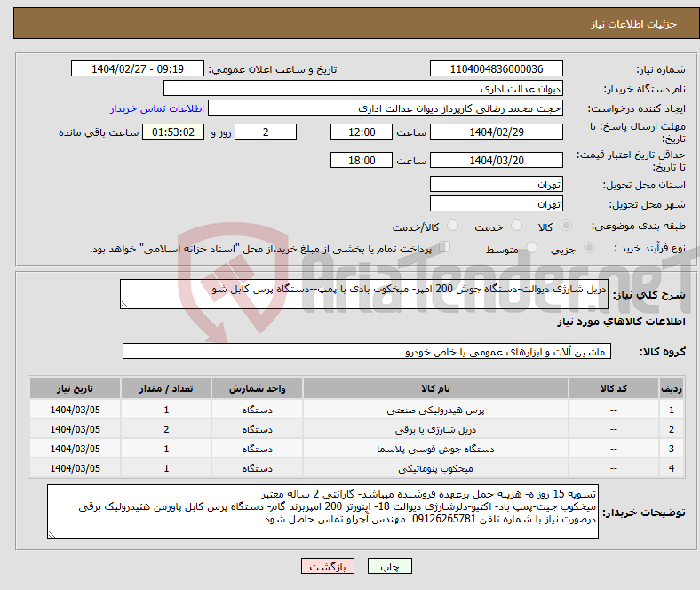The height and width of the screenshot is (590, 700).
Task: Click the remaining time field 01:53:02
Action: coord(173,132)
